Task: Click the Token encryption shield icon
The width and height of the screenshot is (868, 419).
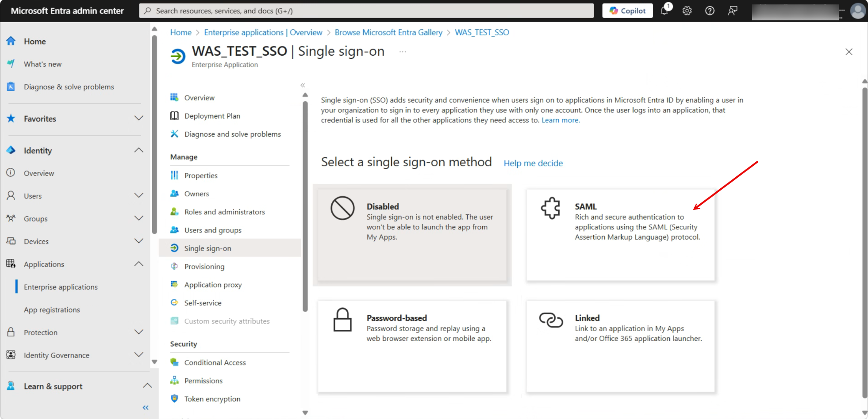Action: coord(174,398)
